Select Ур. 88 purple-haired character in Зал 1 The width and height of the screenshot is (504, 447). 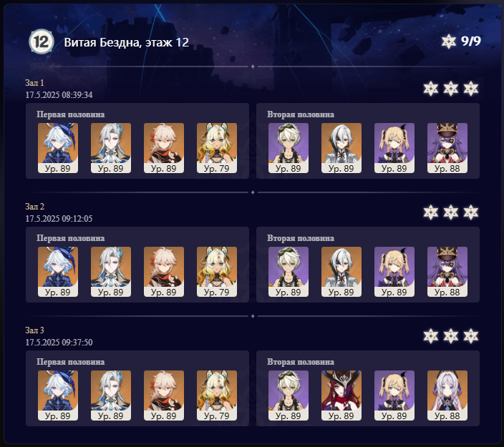[447, 148]
